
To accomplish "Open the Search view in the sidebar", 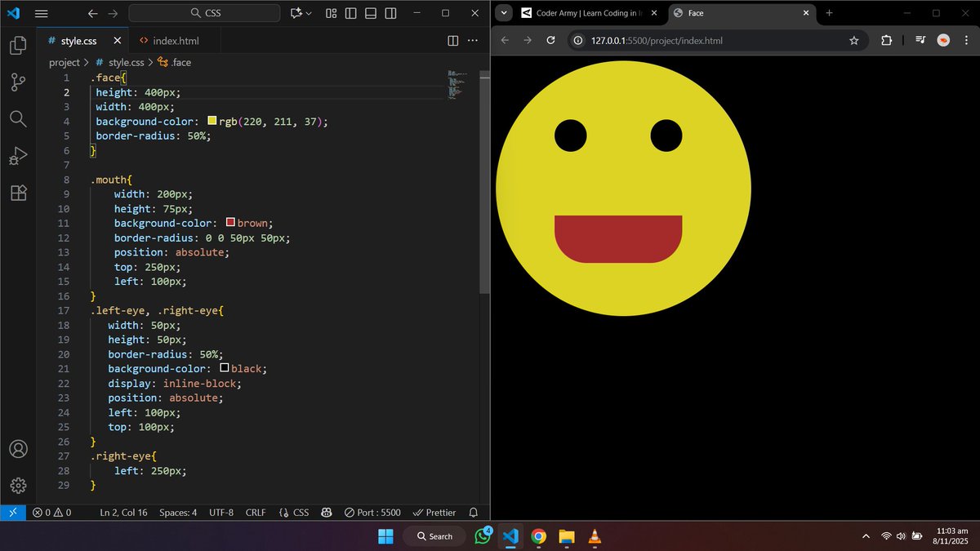I will point(17,119).
